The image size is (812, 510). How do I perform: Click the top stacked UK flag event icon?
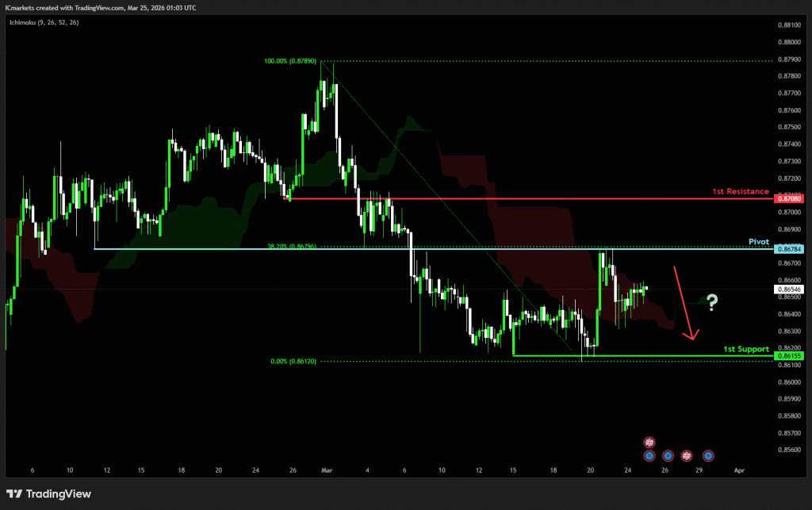coord(649,442)
